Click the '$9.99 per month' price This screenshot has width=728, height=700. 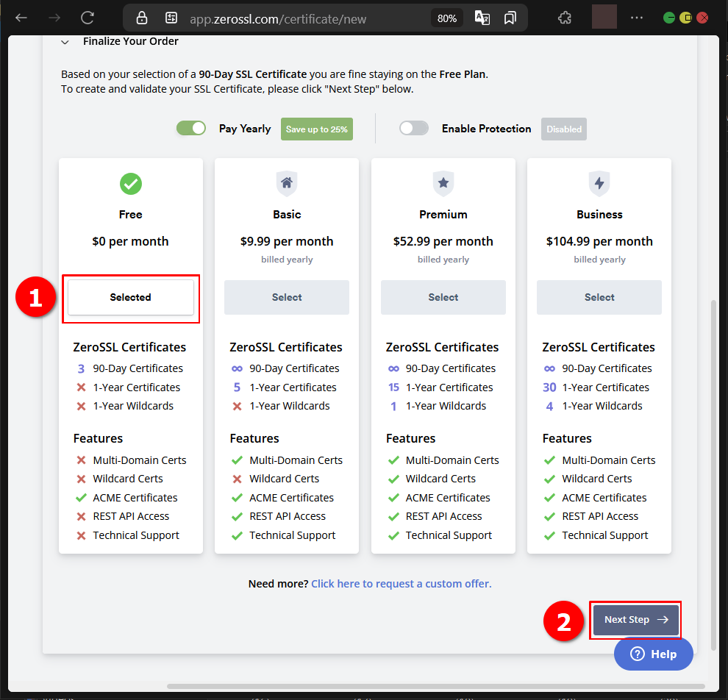287,241
